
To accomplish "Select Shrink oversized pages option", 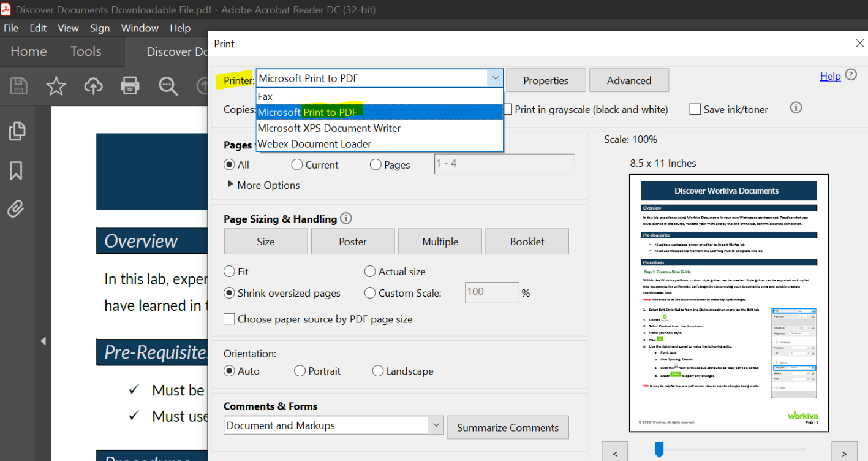I will pos(229,293).
